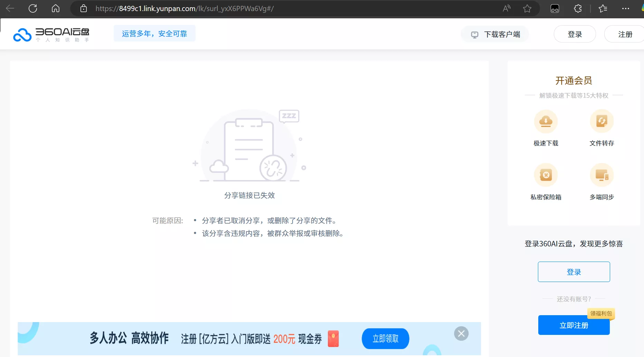Open the favorites bar star-list icon

(603, 8)
